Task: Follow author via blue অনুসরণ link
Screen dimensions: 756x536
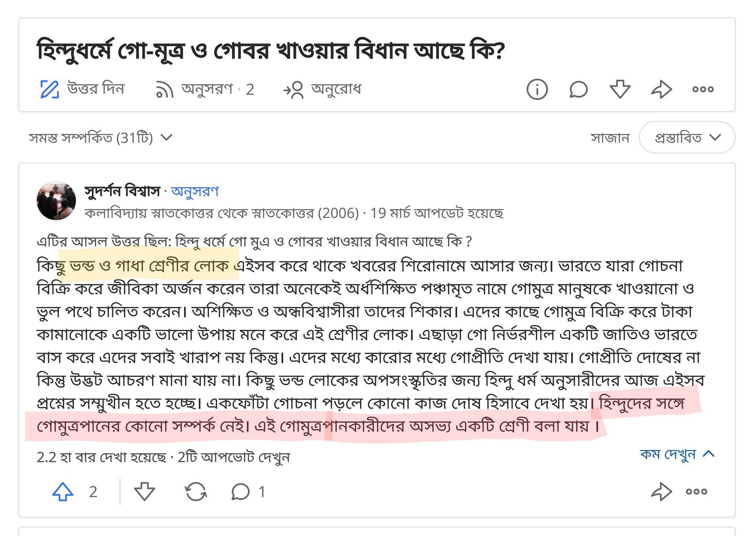Action: 195,192
